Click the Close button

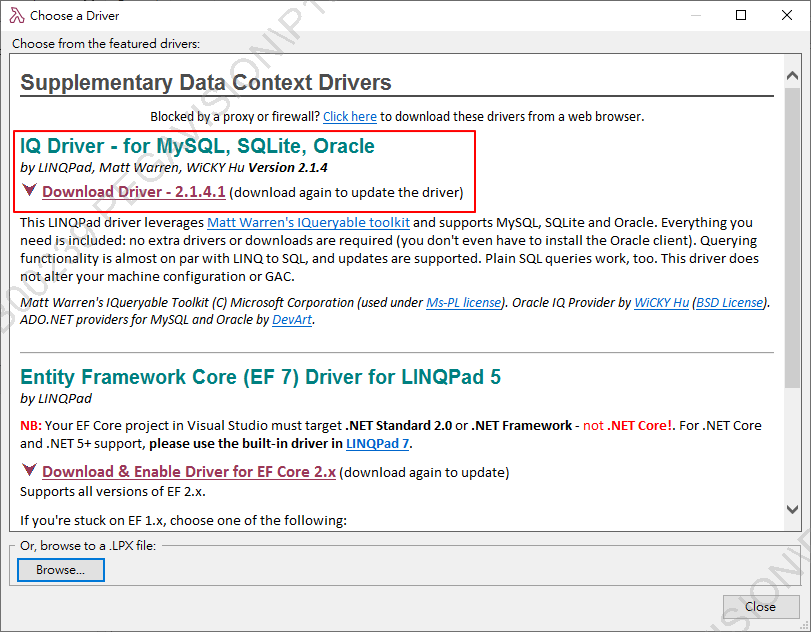[760, 606]
